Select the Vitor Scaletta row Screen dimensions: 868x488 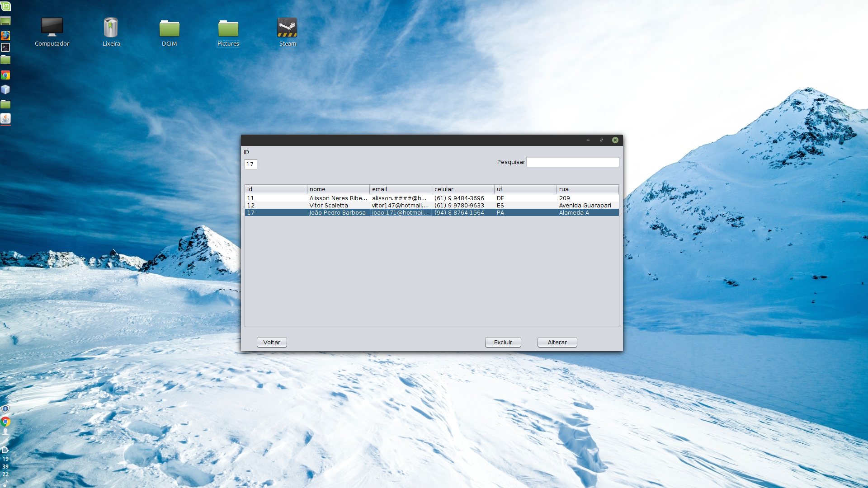432,205
